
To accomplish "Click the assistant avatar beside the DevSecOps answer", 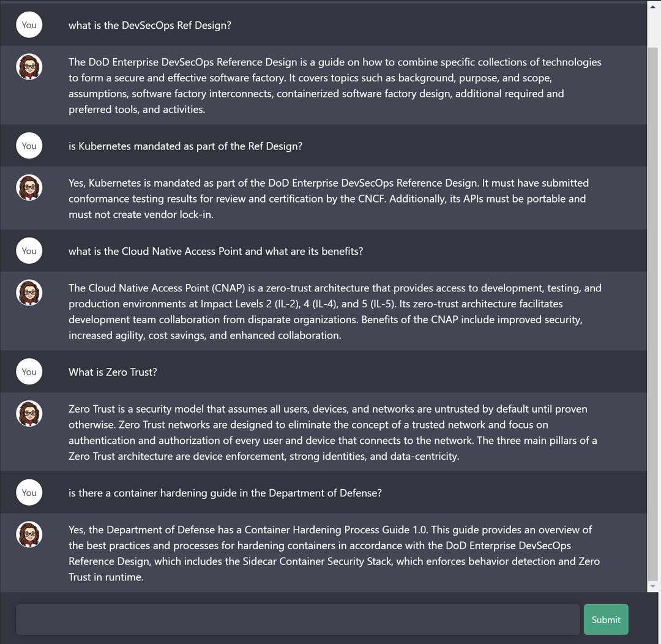I will click(x=29, y=66).
